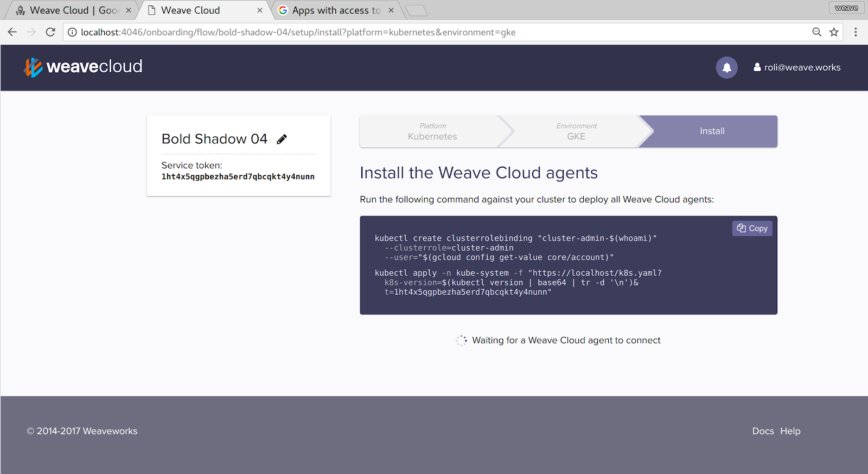This screenshot has width=868, height=474.
Task: Go to the Platform Kubernetes step
Action: point(432,131)
